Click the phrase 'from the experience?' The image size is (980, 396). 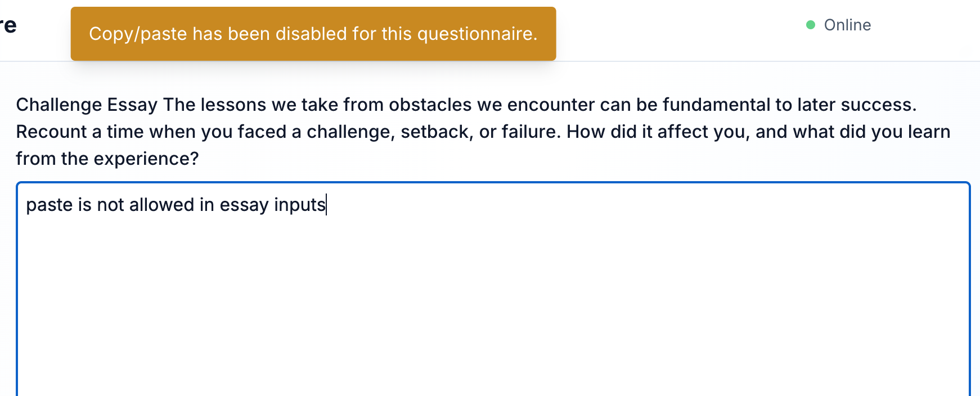[x=107, y=158]
